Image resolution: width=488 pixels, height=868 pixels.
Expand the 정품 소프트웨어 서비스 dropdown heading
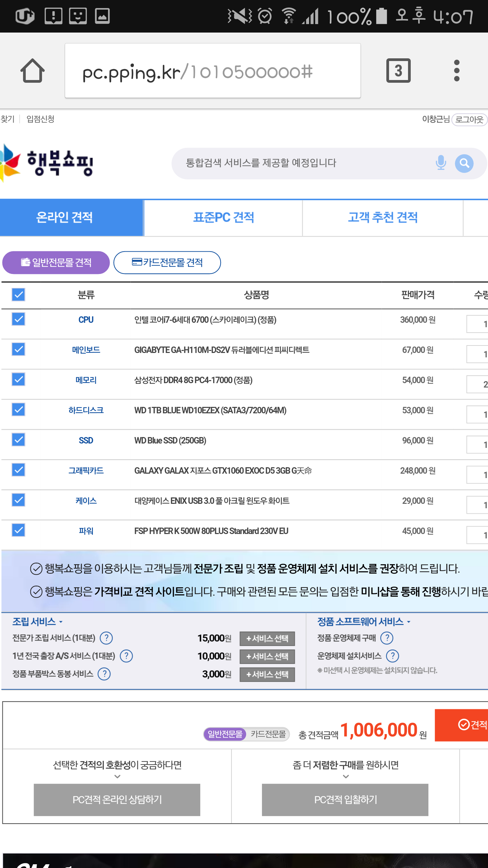point(363,622)
